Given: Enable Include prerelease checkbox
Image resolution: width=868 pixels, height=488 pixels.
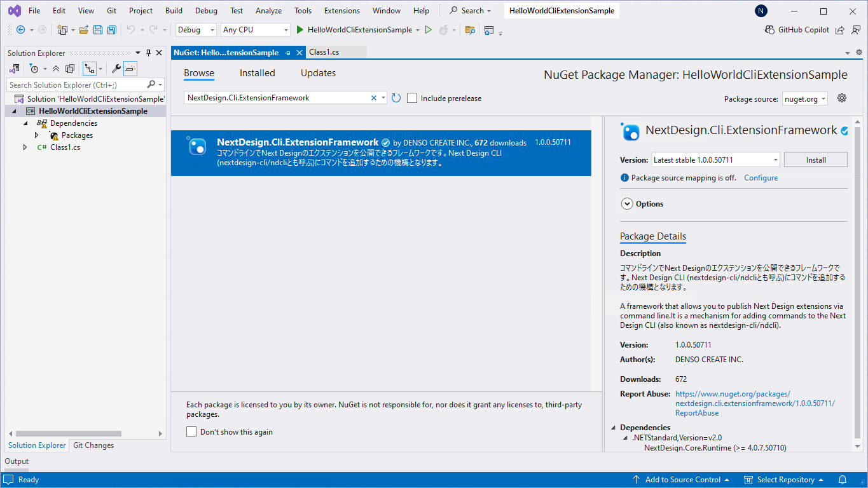Looking at the screenshot, I should 412,98.
